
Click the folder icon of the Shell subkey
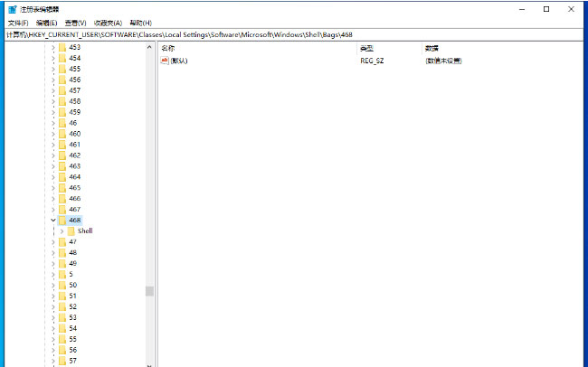71,231
